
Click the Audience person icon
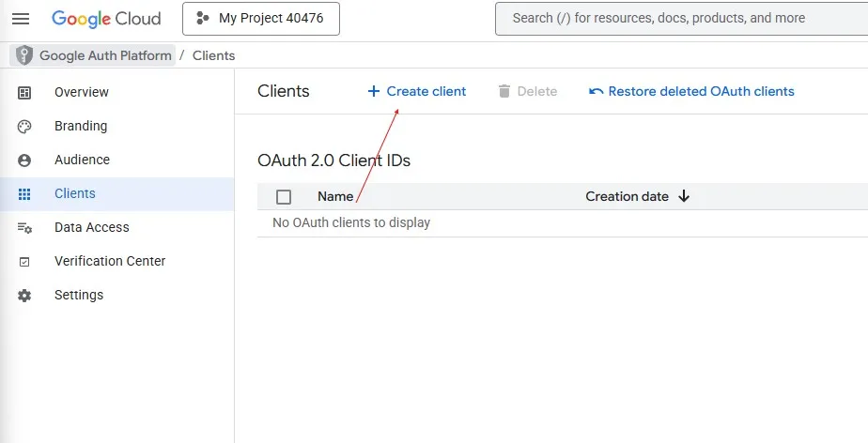[x=24, y=160]
